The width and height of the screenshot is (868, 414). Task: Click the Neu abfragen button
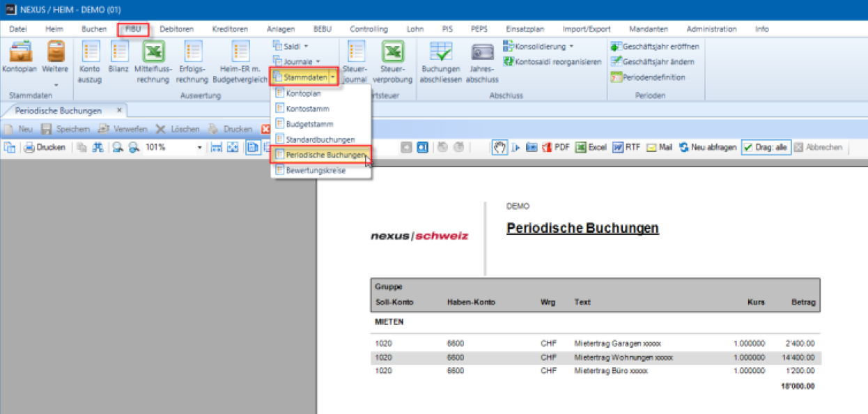(x=707, y=148)
